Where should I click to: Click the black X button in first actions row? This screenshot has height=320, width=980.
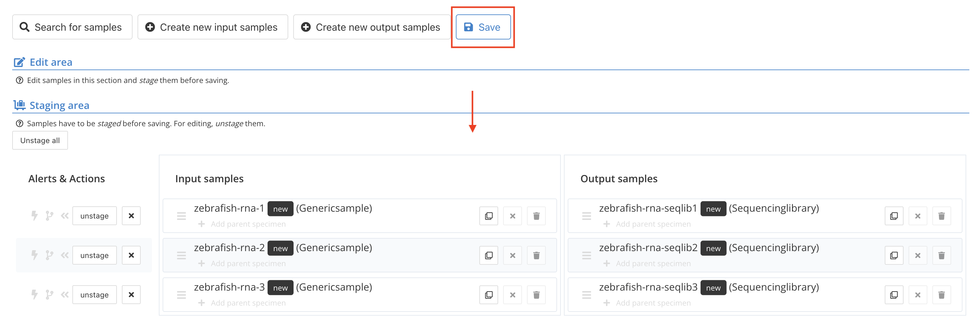click(131, 216)
